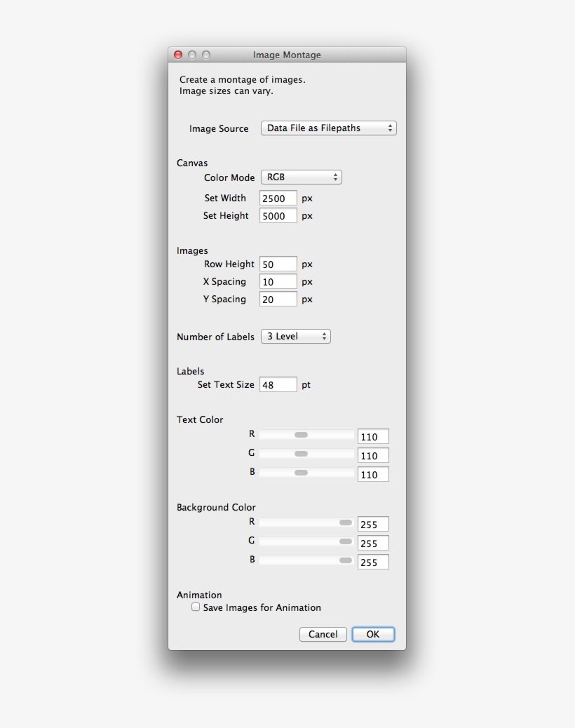Click the 'Create a montage of images.' text
The image size is (575, 728).
242,79
